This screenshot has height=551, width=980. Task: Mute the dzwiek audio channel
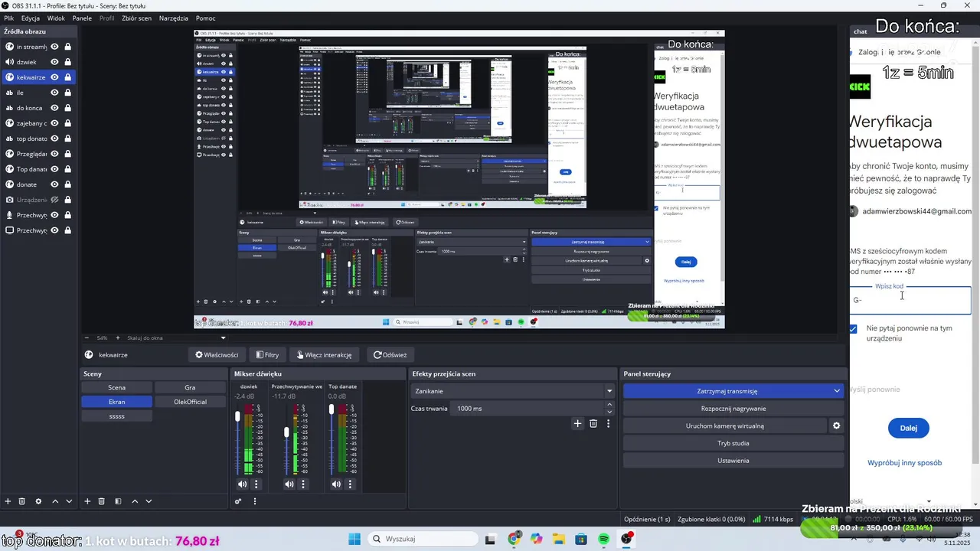point(243,484)
